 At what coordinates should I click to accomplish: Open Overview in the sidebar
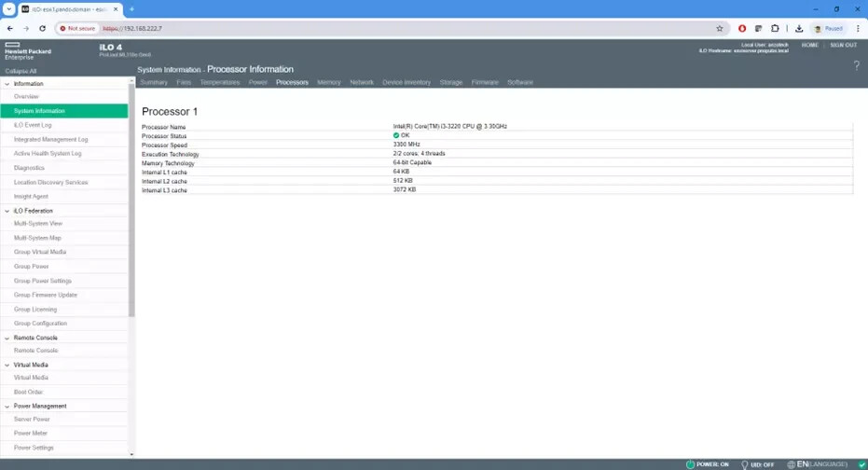[x=64, y=96]
